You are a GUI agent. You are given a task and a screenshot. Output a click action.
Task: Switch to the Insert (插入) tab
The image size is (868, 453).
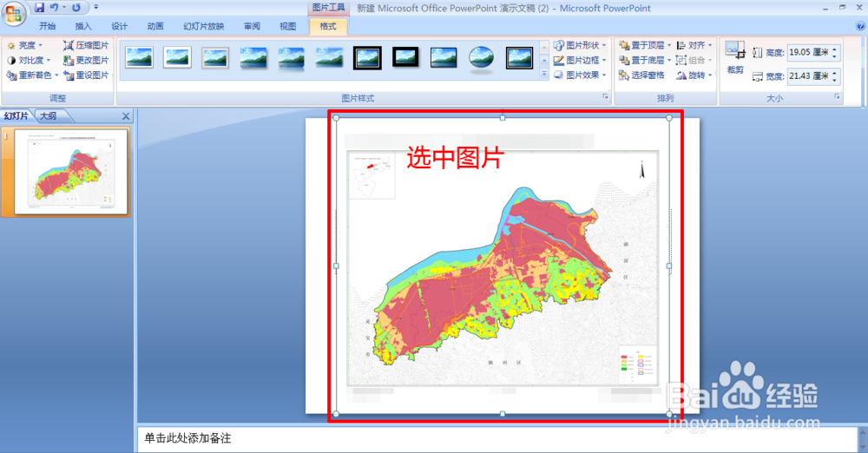[83, 26]
